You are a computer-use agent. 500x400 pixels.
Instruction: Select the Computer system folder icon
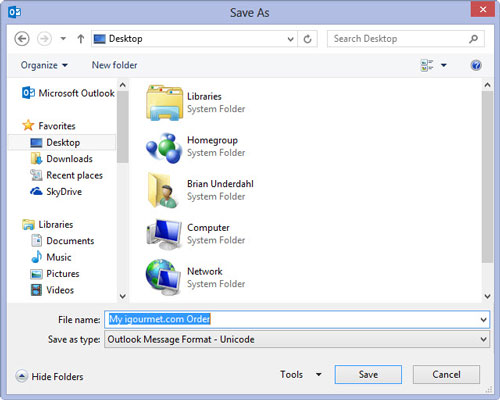(164, 234)
